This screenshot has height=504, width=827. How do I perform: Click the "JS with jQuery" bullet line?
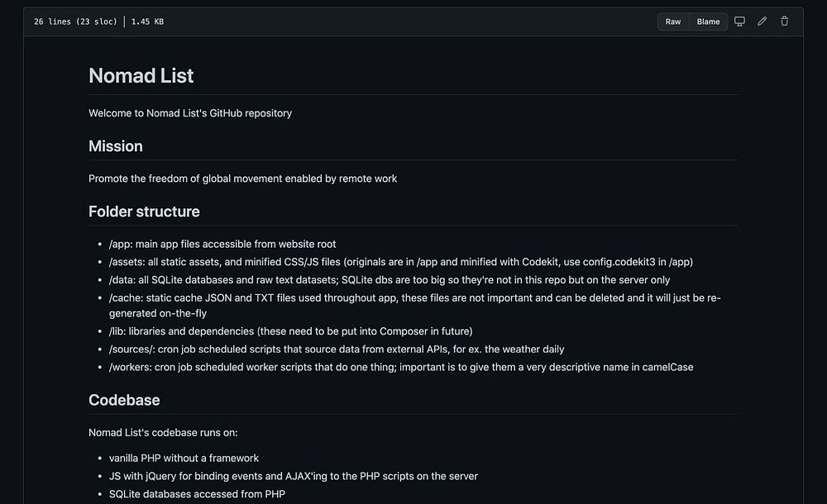pos(294,476)
